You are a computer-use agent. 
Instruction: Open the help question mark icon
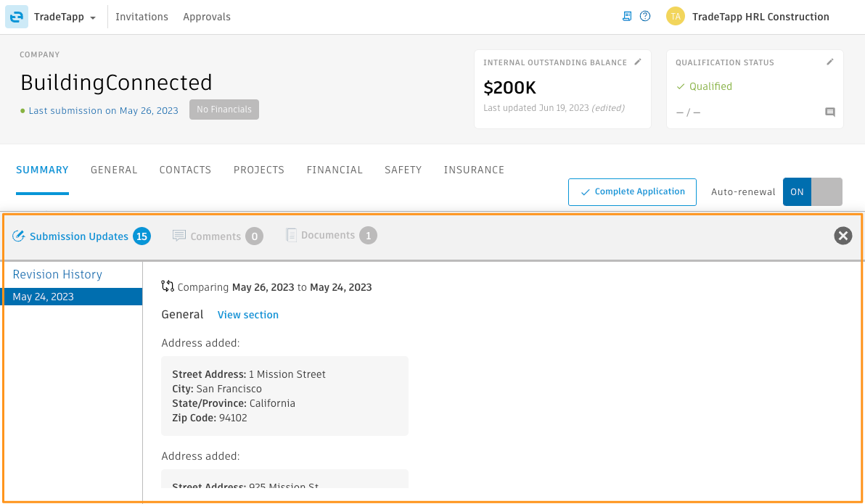645,17
